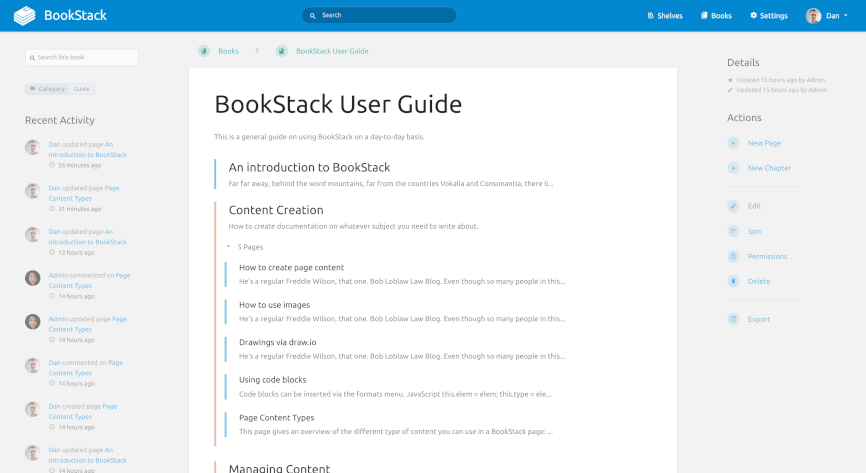Click the 'Updated 15 hours ago by Admin' detail
This screenshot has width=866, height=473.
click(777, 90)
